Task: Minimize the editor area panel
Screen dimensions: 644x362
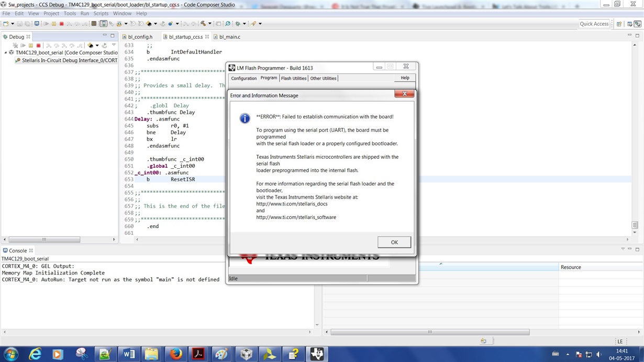Action: (x=629, y=36)
